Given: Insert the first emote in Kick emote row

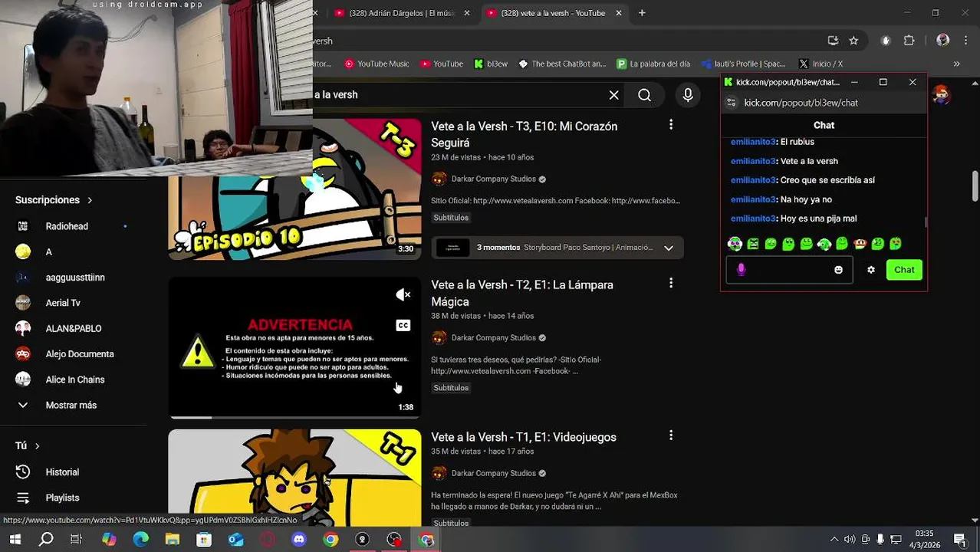Looking at the screenshot, I should point(735,244).
